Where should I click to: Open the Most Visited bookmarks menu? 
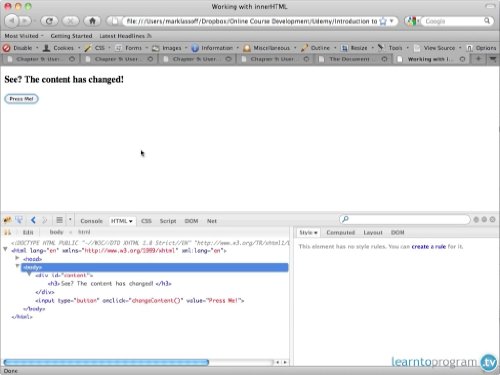(x=24, y=36)
